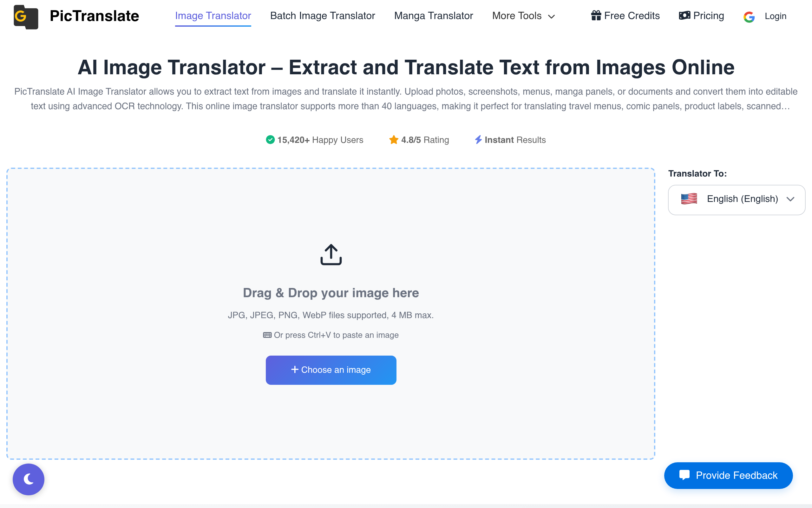Click the upload arrow icon
Screen dimensions: 812x508
click(x=331, y=255)
